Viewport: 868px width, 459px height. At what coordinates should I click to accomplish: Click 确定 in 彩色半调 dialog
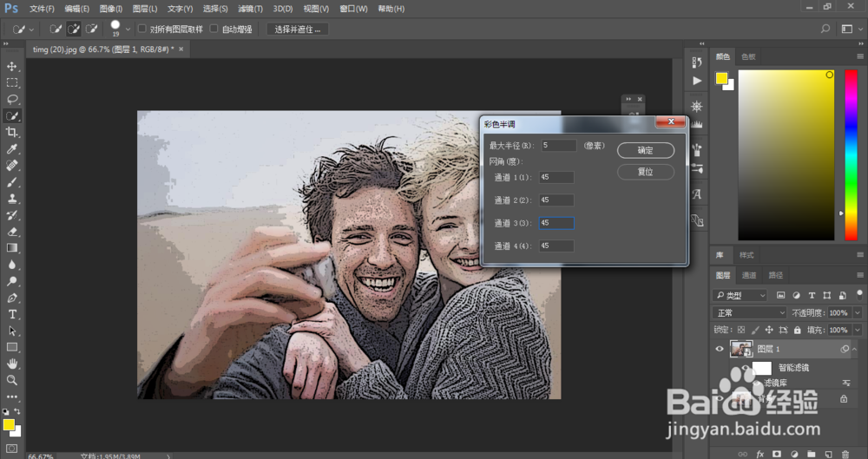point(646,150)
